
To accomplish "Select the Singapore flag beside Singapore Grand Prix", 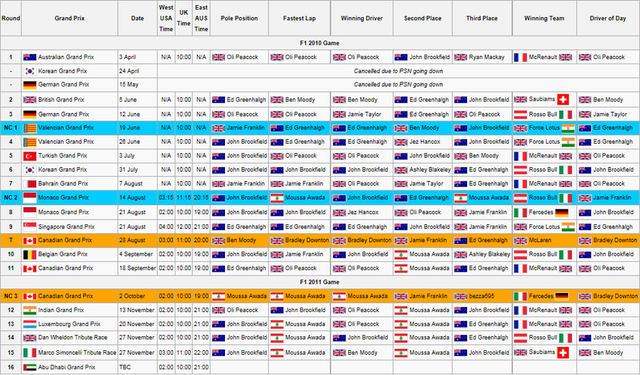I will tap(30, 226).
